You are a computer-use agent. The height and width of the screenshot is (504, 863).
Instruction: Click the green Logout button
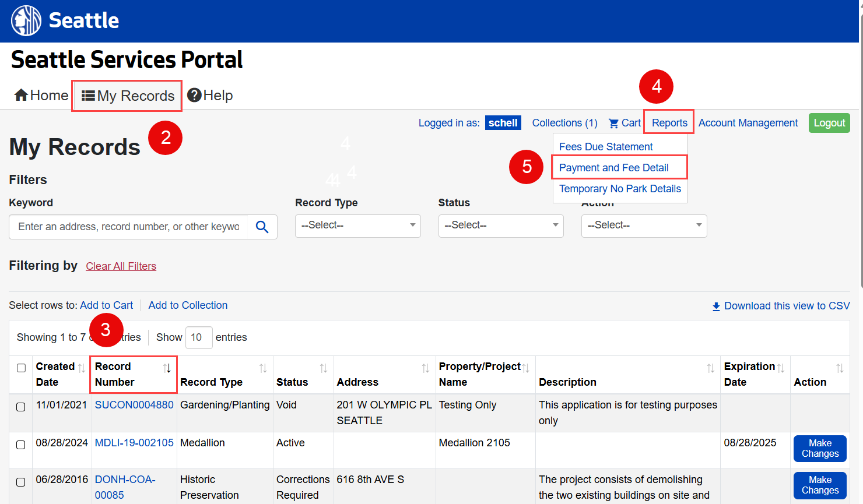coord(829,123)
